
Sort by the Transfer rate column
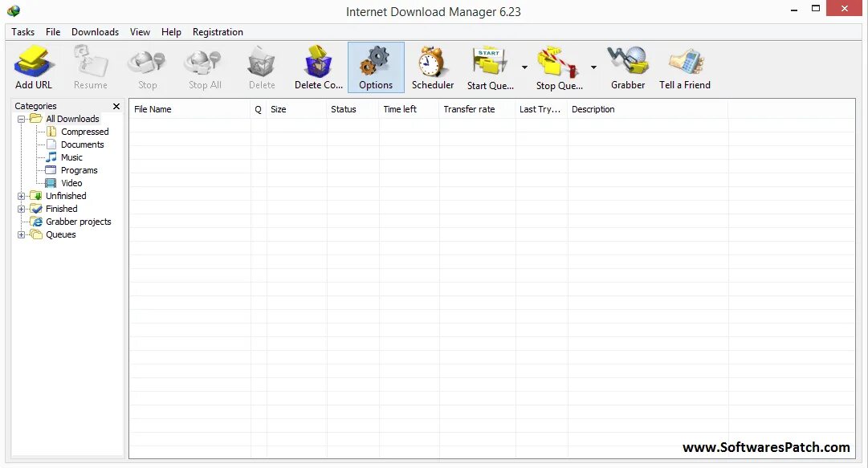pyautogui.click(x=477, y=109)
